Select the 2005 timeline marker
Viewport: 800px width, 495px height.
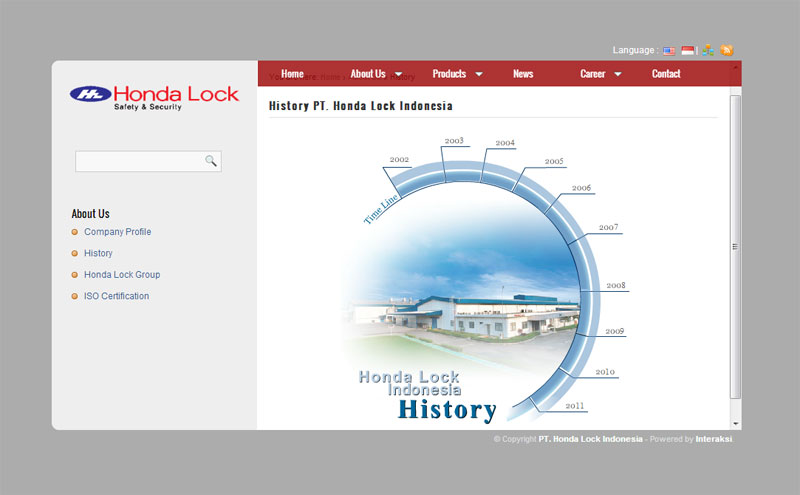tap(554, 161)
